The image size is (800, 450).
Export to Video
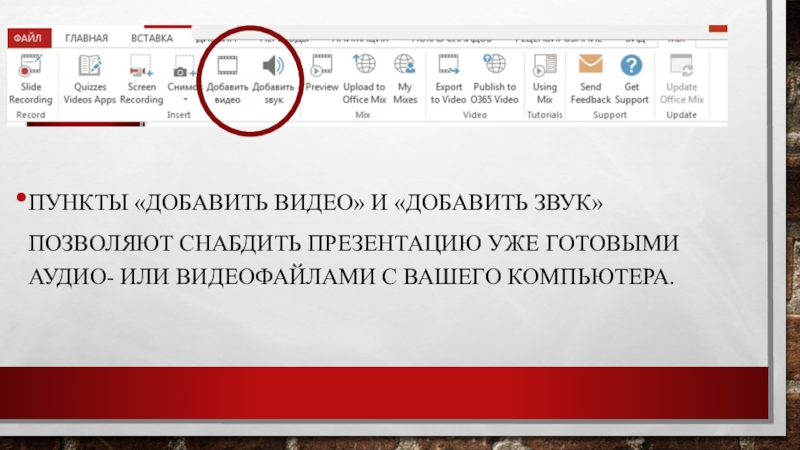click(448, 78)
